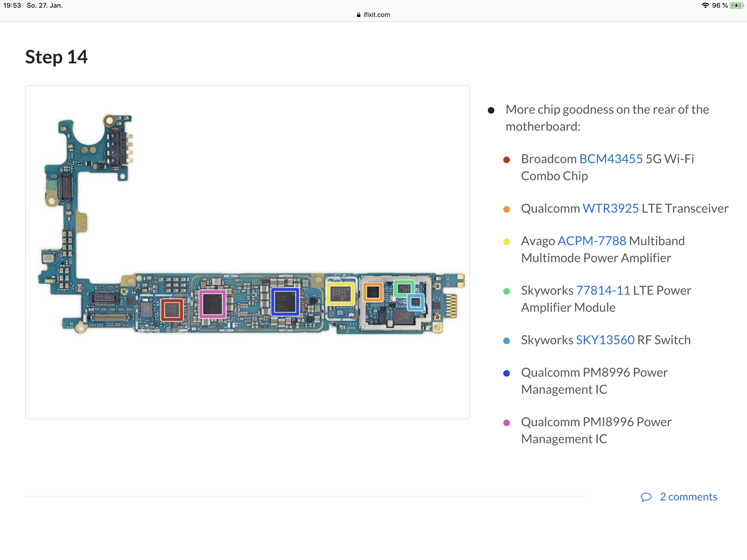Click the dark blue bullet for PM8996

(x=506, y=373)
